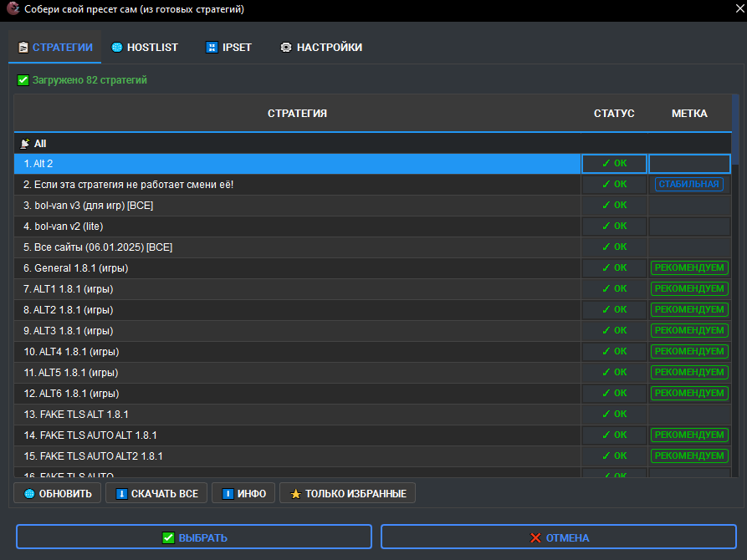Click OK status of FAKE TLS ALT row
Image resolution: width=747 pixels, height=560 pixels.
click(x=614, y=415)
